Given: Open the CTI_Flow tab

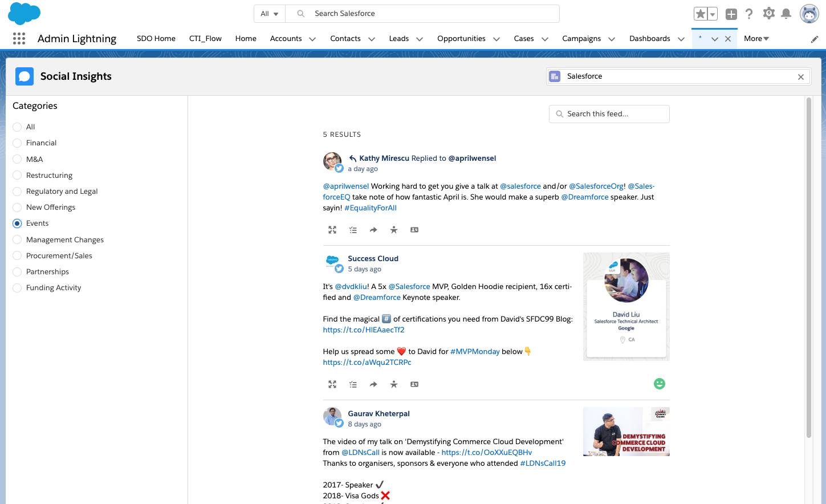Looking at the screenshot, I should (x=205, y=38).
